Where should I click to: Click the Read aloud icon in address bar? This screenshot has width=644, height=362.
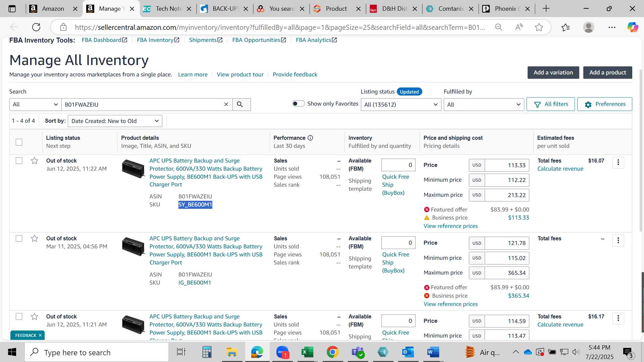[x=519, y=27]
